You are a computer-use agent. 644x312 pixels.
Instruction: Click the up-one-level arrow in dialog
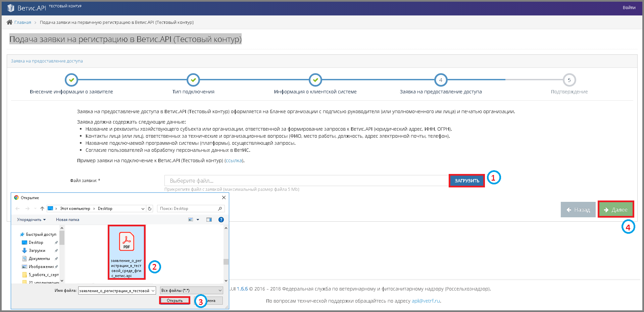(x=42, y=209)
